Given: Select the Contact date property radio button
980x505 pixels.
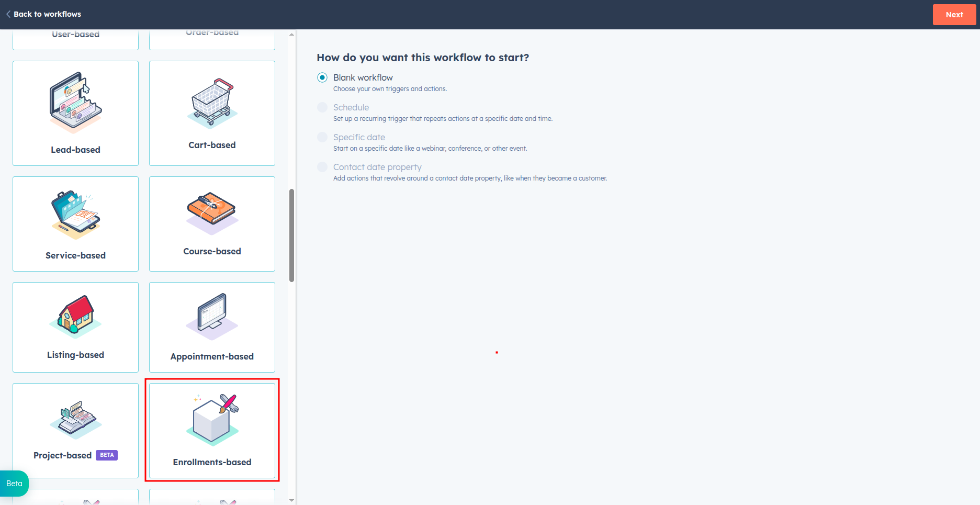Looking at the screenshot, I should [322, 167].
